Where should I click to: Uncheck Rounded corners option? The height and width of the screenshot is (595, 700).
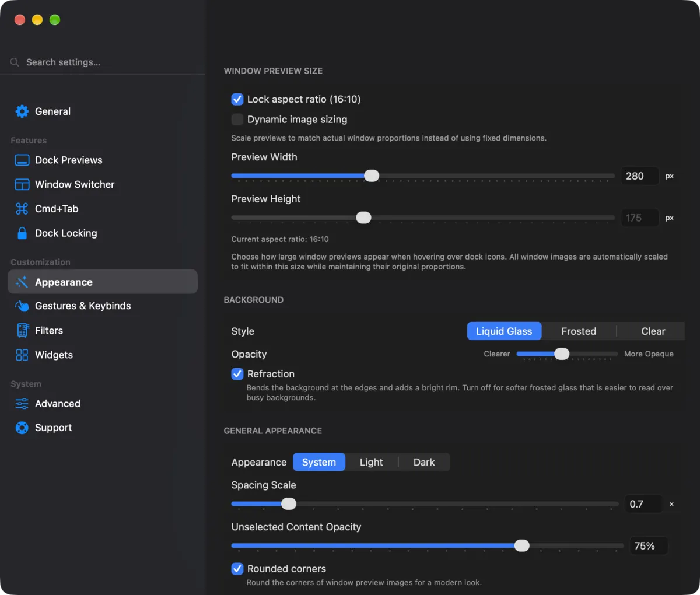[x=237, y=569]
